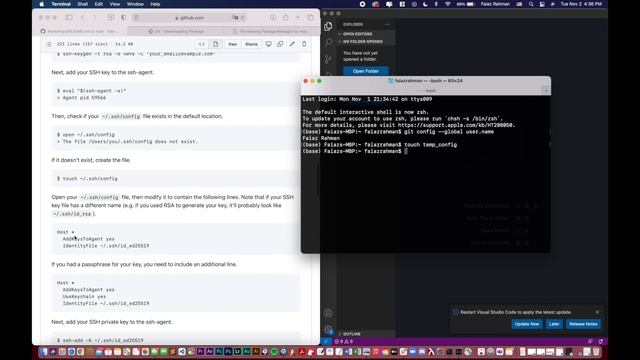Open the Accounts icon in VS Code activity bar

click(328, 313)
